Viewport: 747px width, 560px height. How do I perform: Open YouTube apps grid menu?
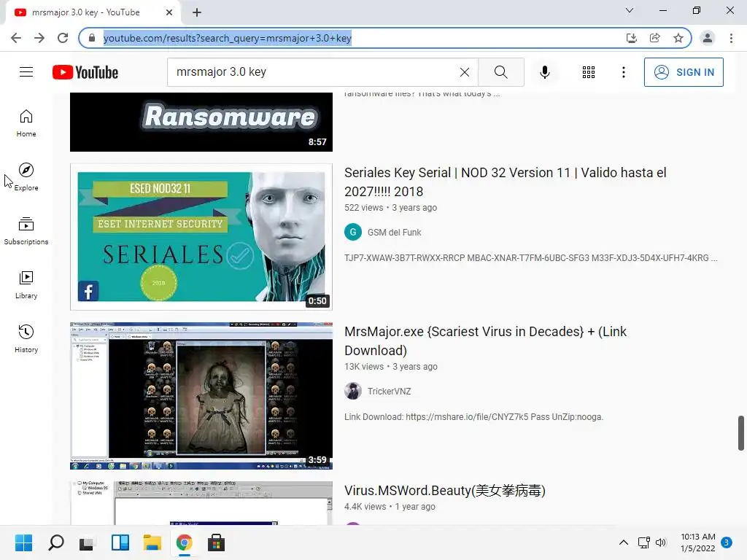pyautogui.click(x=589, y=72)
